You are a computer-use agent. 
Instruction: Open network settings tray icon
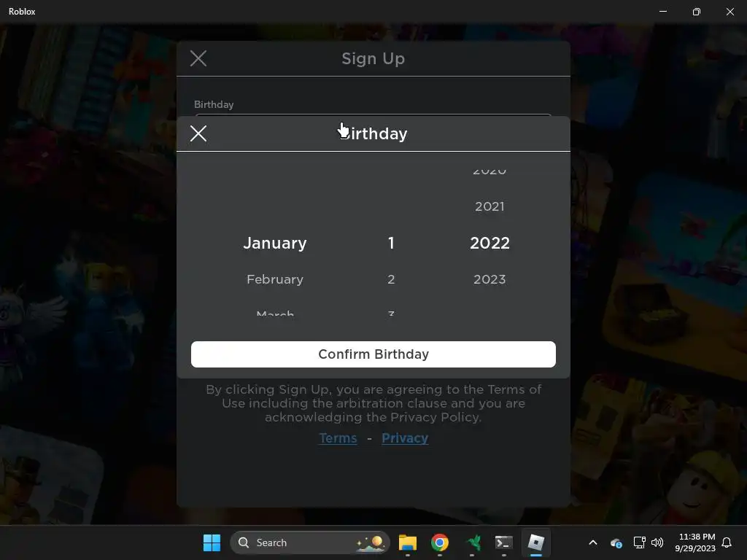pyautogui.click(x=639, y=542)
